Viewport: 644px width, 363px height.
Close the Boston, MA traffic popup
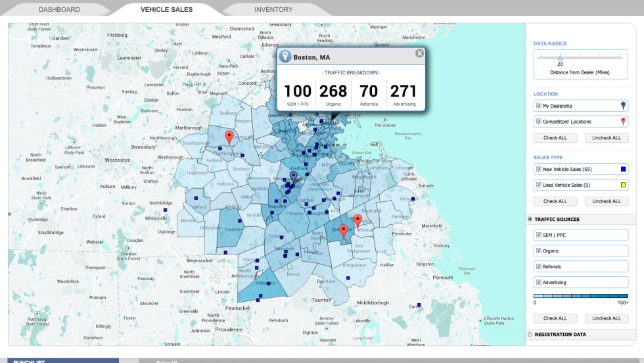(419, 54)
